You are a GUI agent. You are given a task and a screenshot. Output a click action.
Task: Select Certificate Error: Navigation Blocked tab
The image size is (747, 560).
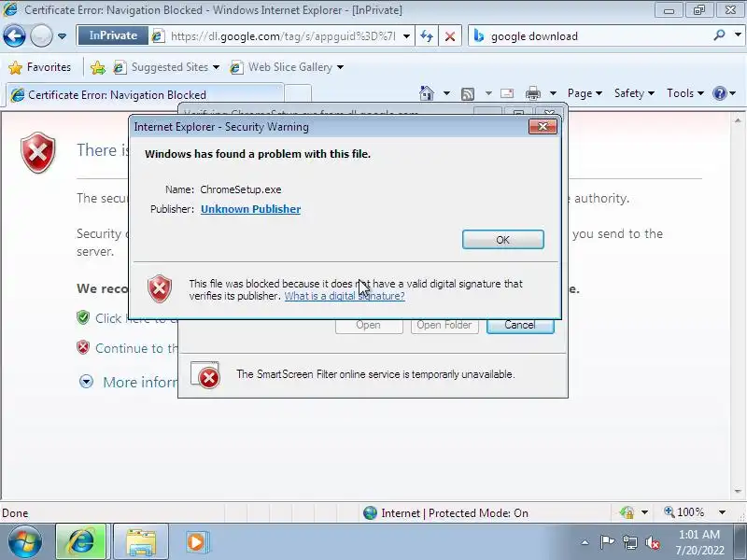point(145,95)
